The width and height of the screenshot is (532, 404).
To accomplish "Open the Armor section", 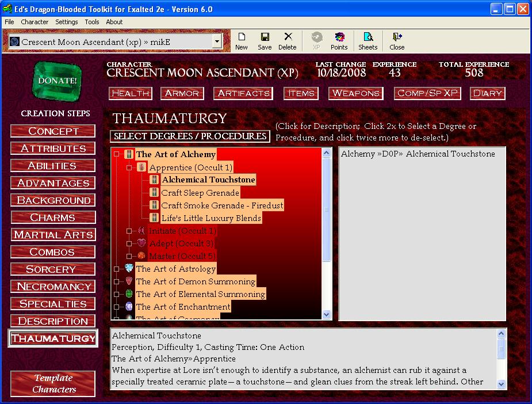I will tap(182, 93).
